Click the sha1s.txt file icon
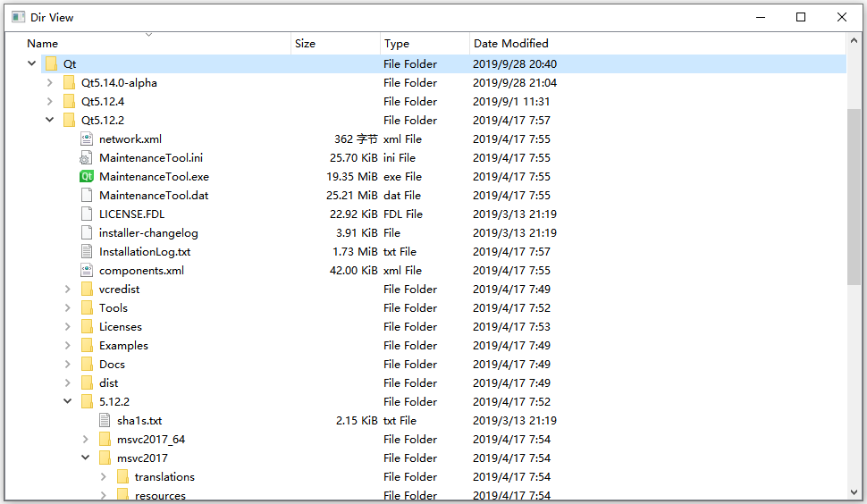 coord(105,420)
